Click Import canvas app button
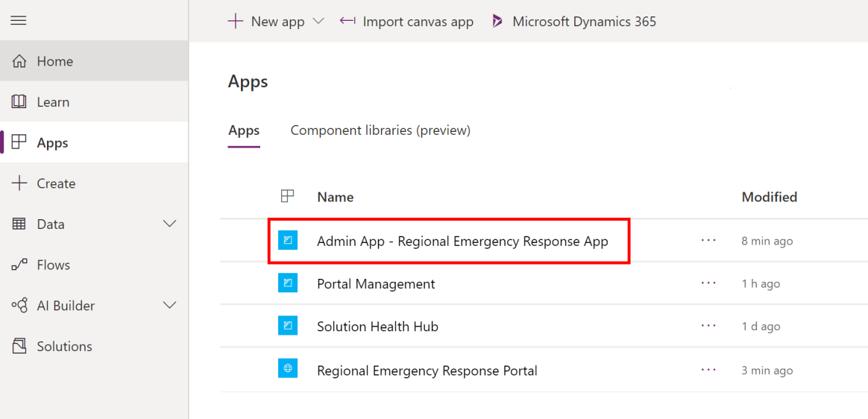The width and height of the screenshot is (868, 419). 407,22
